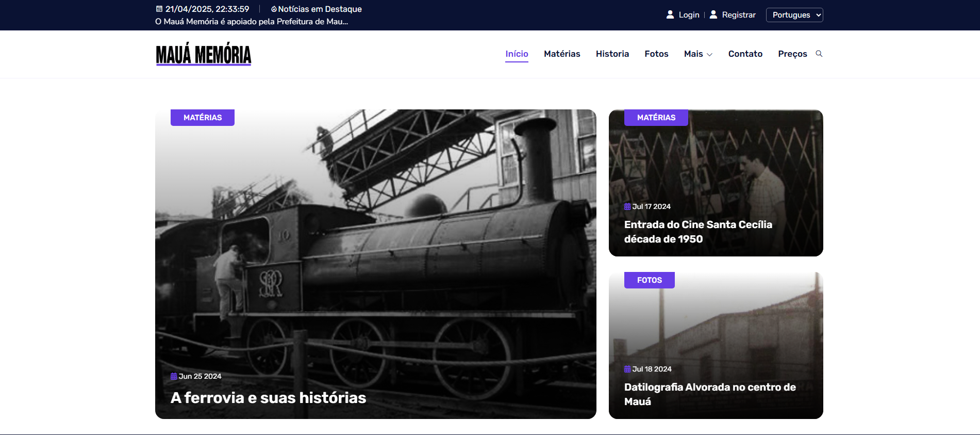Click the Contato navigation link

pos(745,54)
